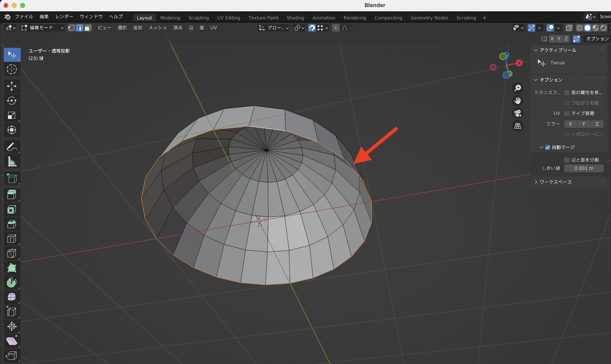Activate the Annotate pencil tool
This screenshot has height=364, width=611.
point(12,147)
